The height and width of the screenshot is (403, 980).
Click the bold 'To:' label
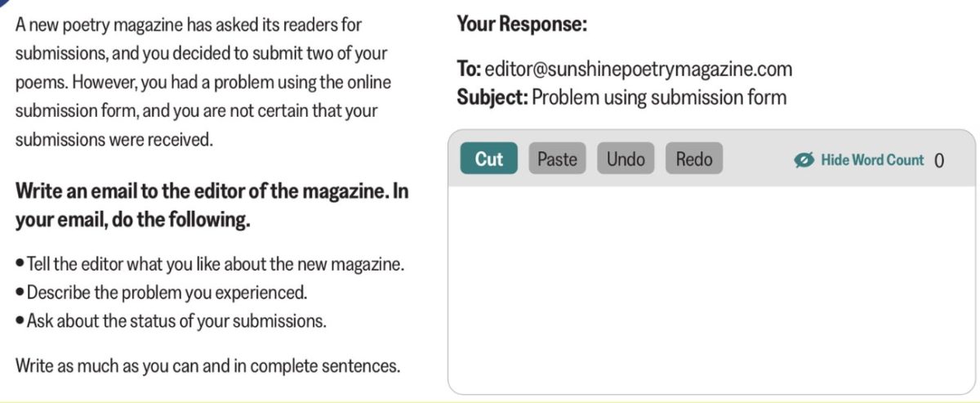click(469, 69)
